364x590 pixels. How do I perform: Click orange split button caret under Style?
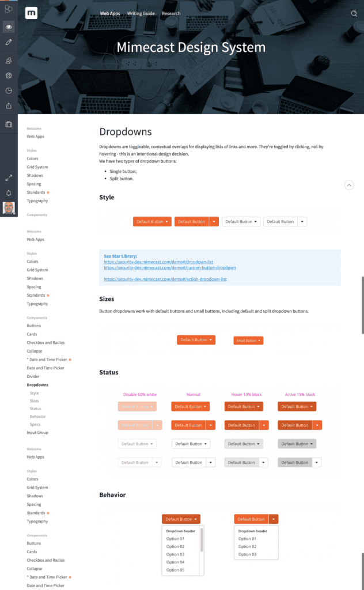pyautogui.click(x=214, y=222)
